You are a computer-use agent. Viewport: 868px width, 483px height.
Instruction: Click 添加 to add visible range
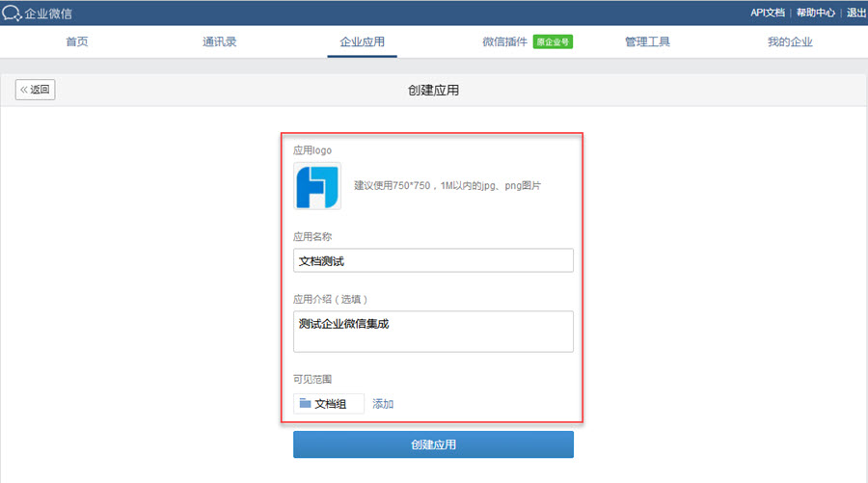click(383, 404)
